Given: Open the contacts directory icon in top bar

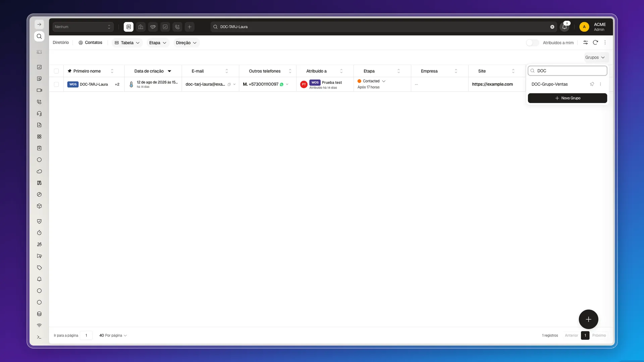Looking at the screenshot, I should tap(128, 27).
